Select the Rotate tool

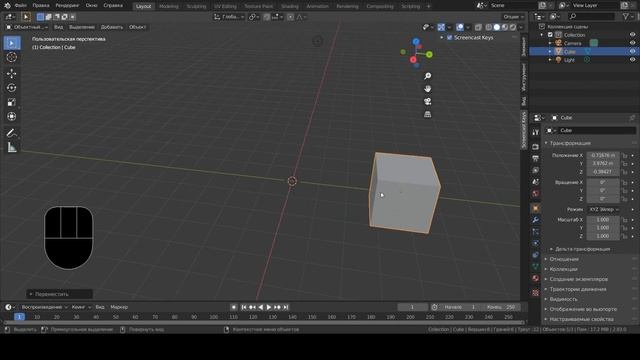coord(12,88)
